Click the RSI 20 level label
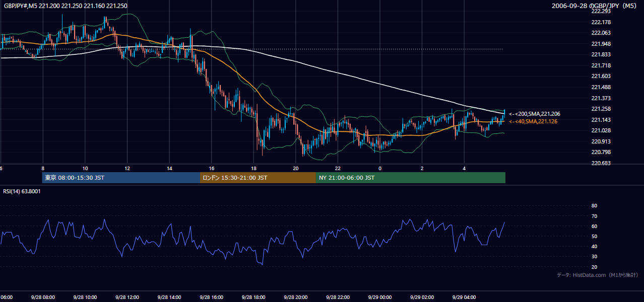This screenshot has width=644, height=302. click(594, 267)
